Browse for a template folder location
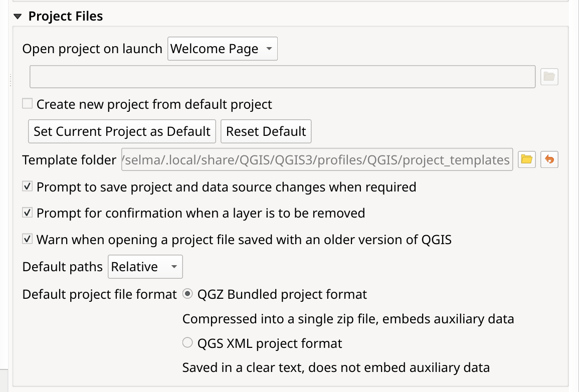 coord(527,159)
